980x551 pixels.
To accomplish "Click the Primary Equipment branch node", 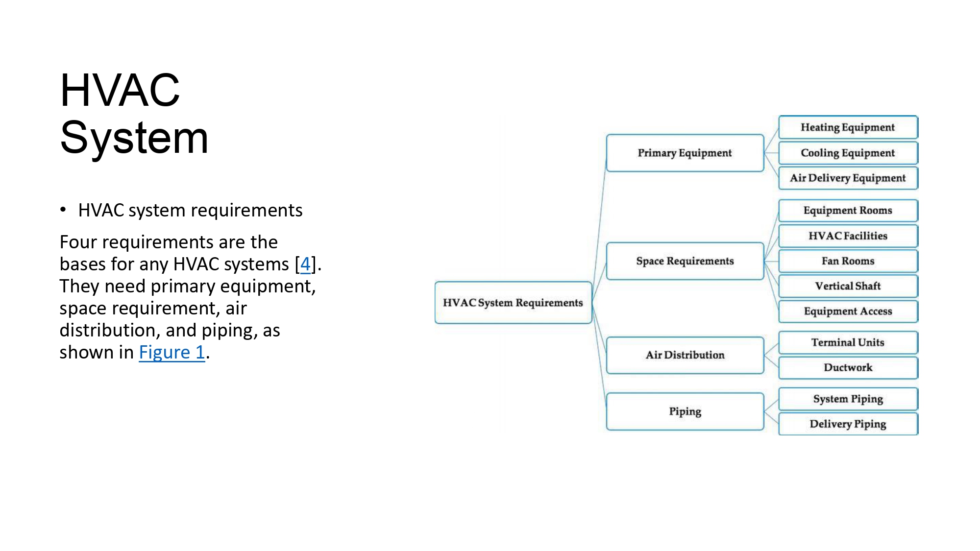I will pos(684,153).
